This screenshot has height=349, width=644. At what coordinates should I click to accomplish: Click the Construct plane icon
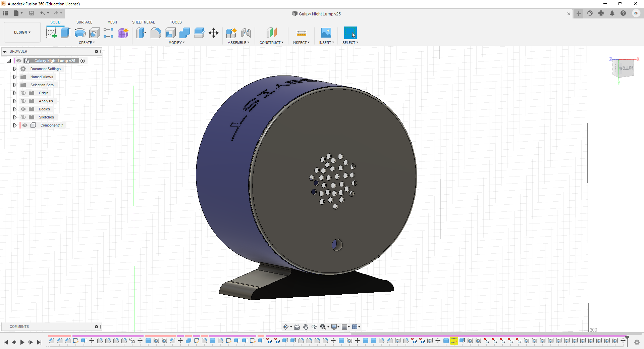tap(272, 33)
